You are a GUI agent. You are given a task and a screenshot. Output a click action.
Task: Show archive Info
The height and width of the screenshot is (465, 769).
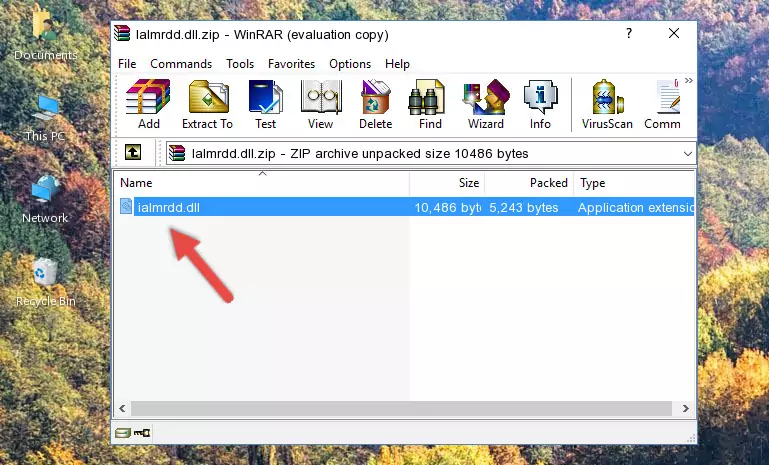(540, 104)
